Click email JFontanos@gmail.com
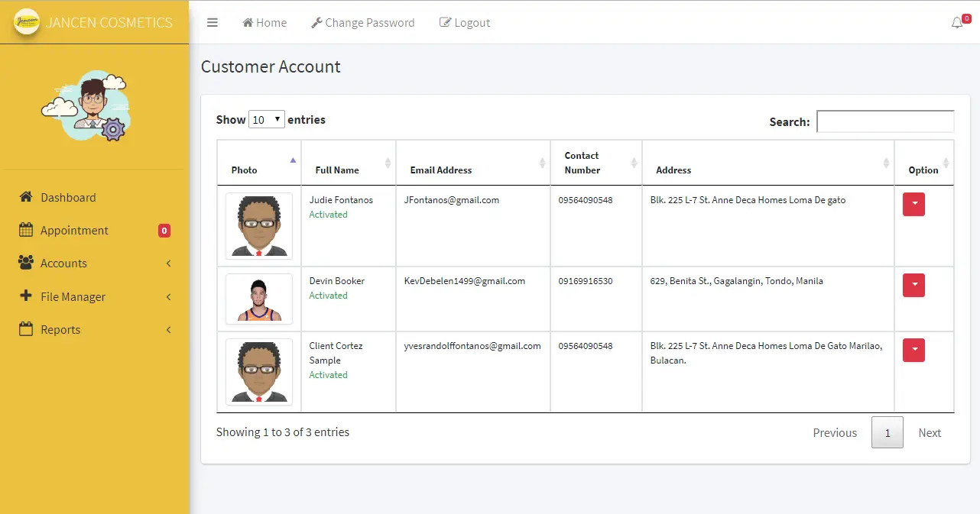The image size is (980, 514). coord(452,200)
